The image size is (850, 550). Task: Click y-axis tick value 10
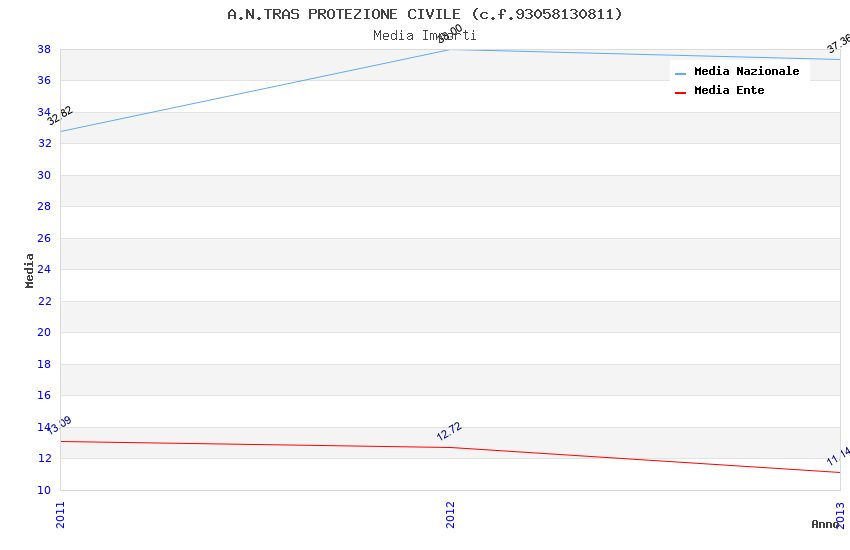click(x=44, y=490)
